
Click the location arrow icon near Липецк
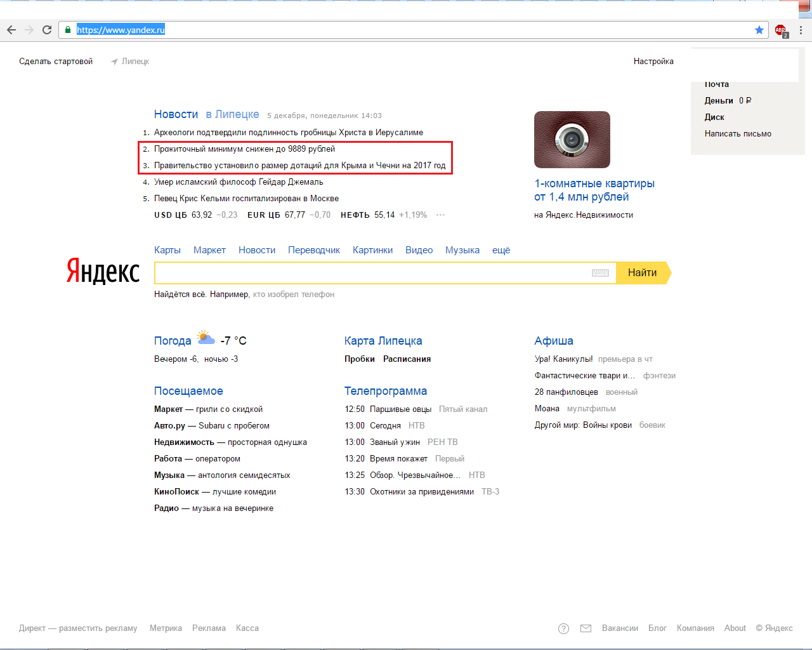click(x=114, y=62)
